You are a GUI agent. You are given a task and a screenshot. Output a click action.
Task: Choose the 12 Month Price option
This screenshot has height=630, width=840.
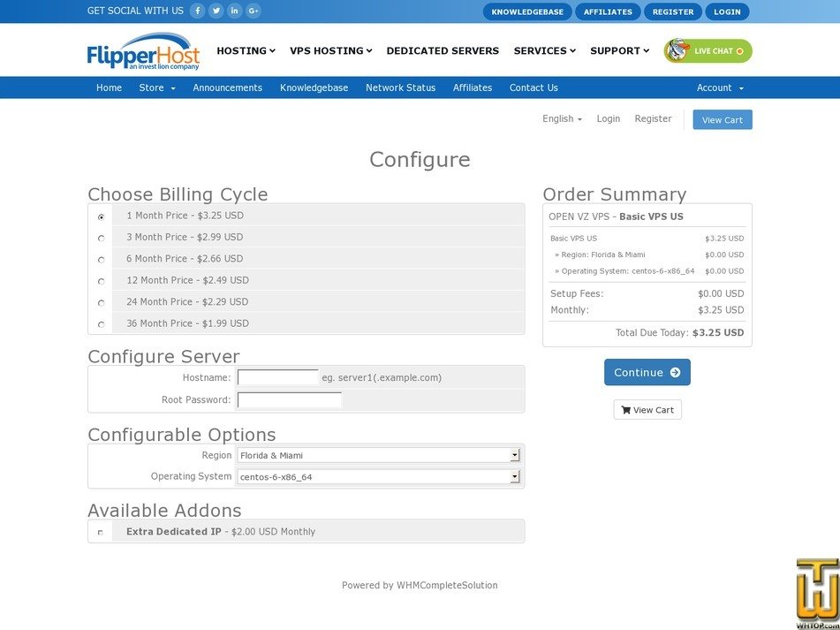point(101,280)
